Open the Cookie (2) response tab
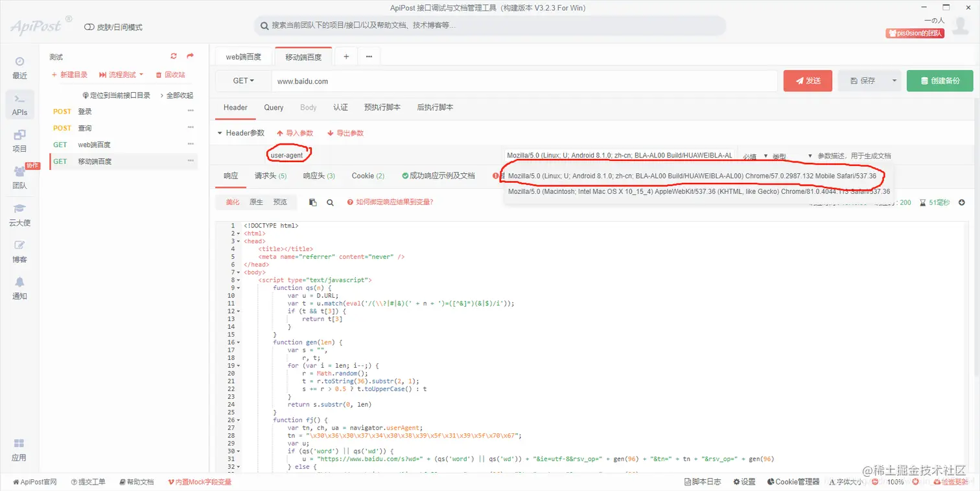The image size is (980, 491). 368,176
